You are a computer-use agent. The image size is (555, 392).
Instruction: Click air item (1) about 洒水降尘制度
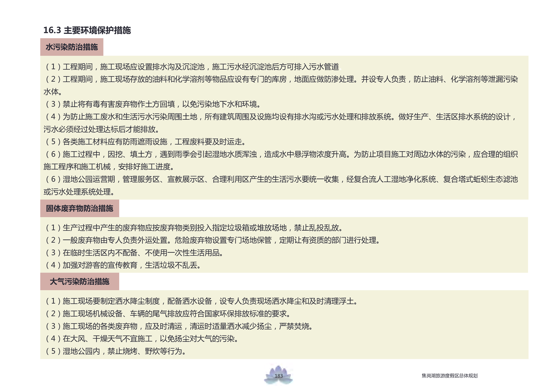pos(202,301)
